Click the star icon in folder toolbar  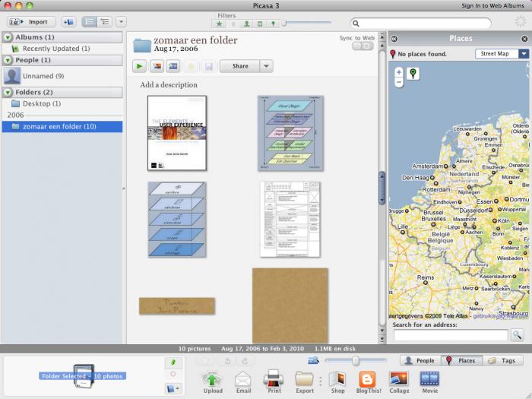click(191, 66)
